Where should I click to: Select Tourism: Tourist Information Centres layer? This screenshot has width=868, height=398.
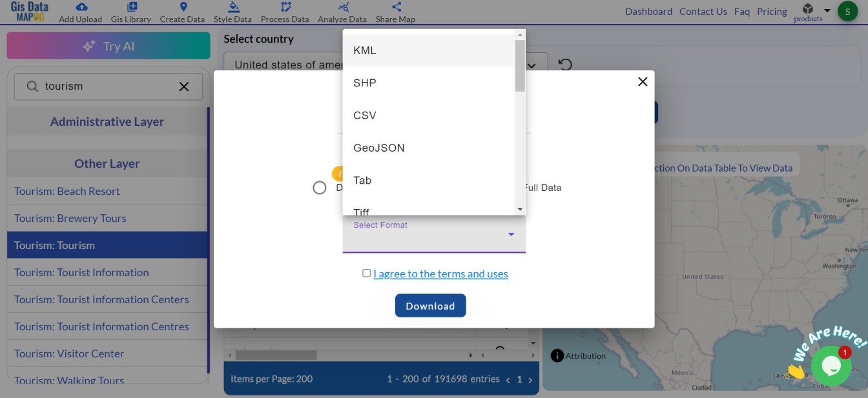click(107, 326)
